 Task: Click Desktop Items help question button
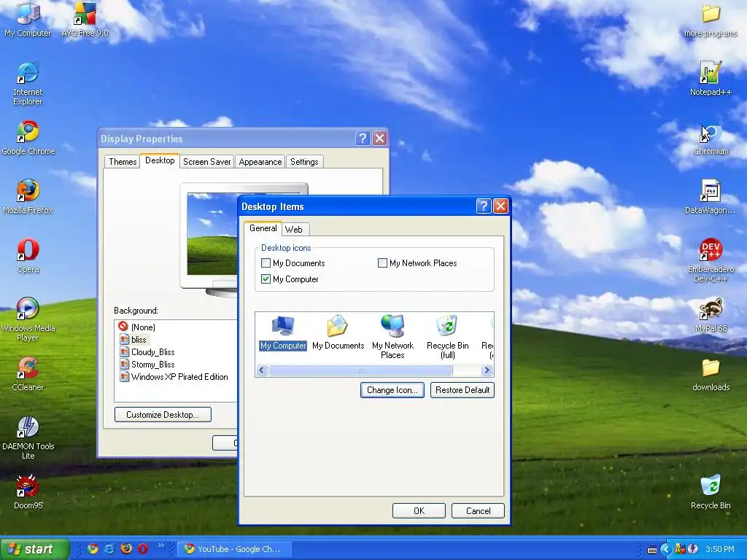(x=483, y=206)
